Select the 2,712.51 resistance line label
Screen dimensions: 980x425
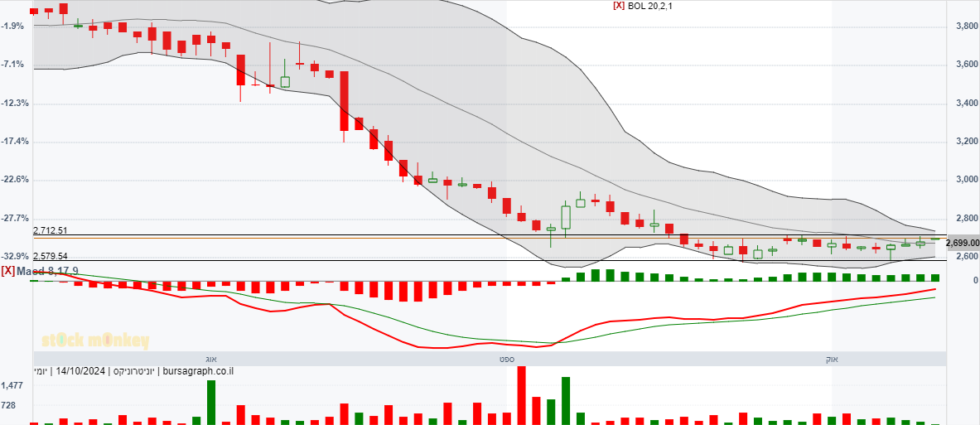pos(51,230)
